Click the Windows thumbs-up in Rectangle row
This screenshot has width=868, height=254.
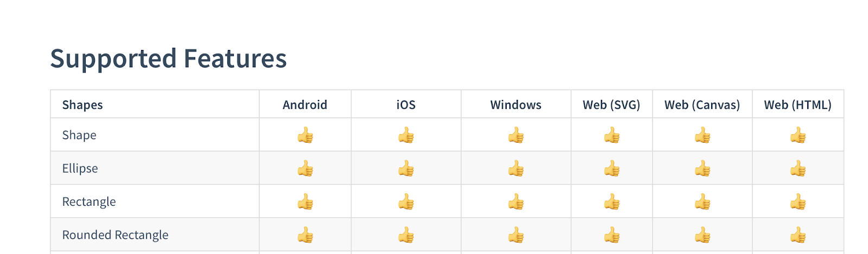coord(516,202)
